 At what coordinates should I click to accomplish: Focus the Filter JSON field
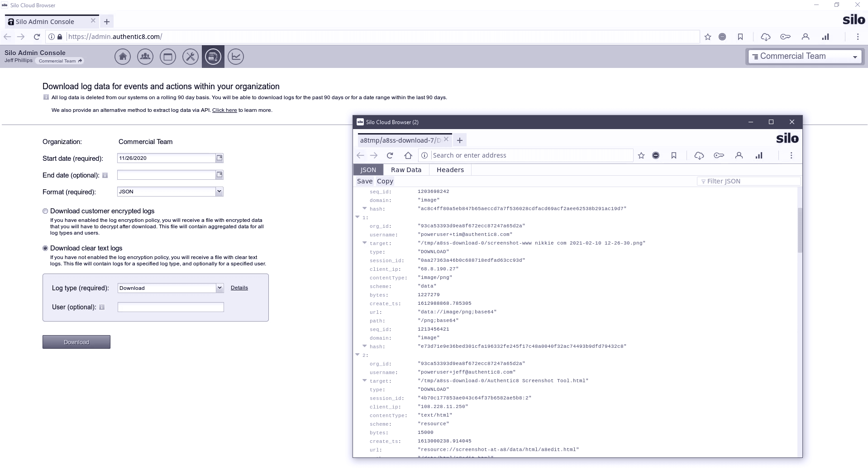749,181
